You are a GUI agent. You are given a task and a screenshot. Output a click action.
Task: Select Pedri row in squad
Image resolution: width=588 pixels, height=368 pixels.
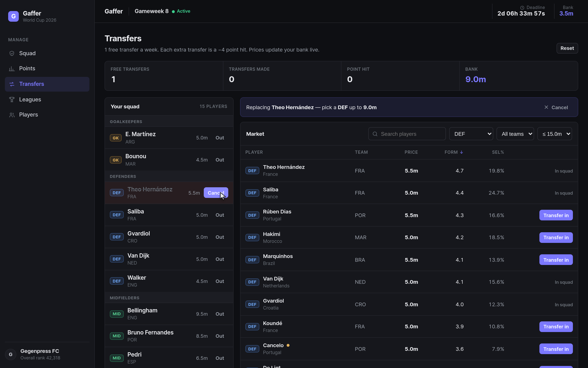point(169,358)
